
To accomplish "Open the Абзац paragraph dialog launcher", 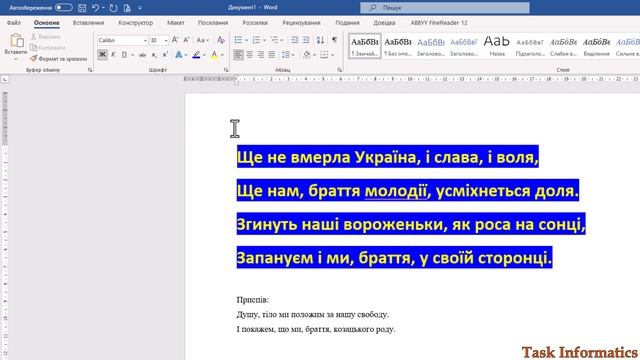I will tap(340, 70).
